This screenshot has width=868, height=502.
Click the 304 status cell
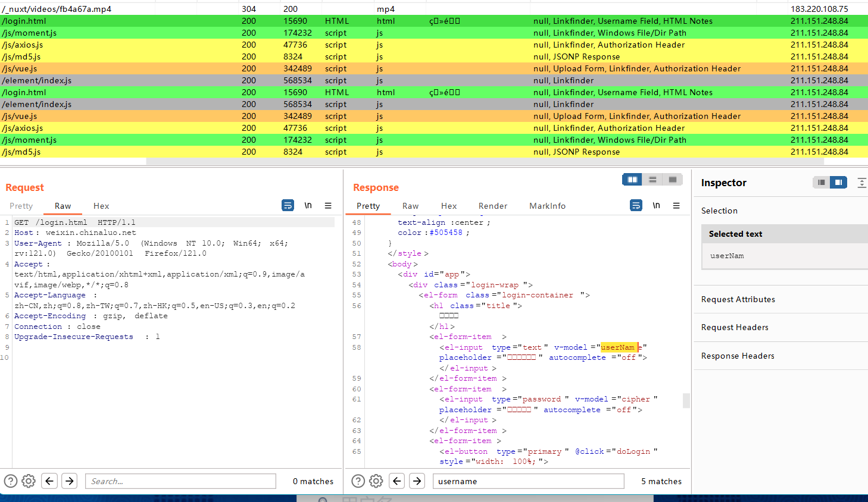pos(249,9)
